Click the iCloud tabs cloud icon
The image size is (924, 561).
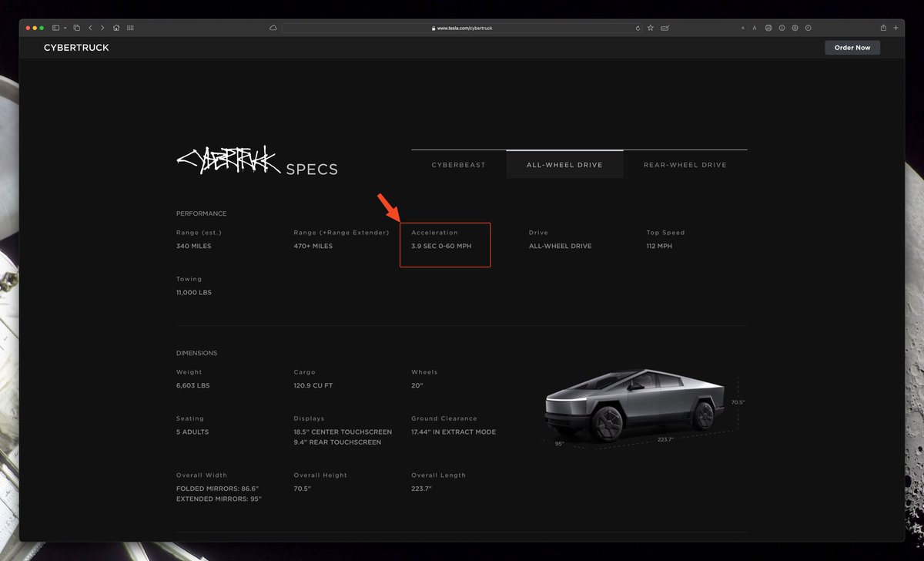coord(273,28)
